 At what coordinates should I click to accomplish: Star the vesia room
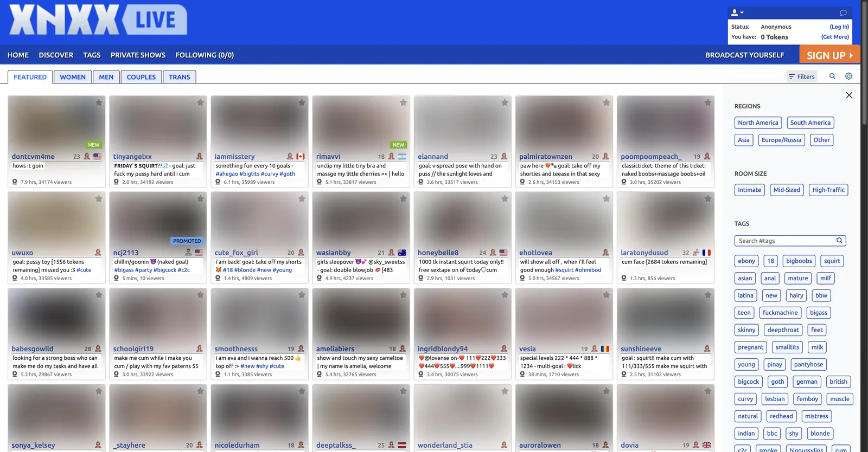607,295
